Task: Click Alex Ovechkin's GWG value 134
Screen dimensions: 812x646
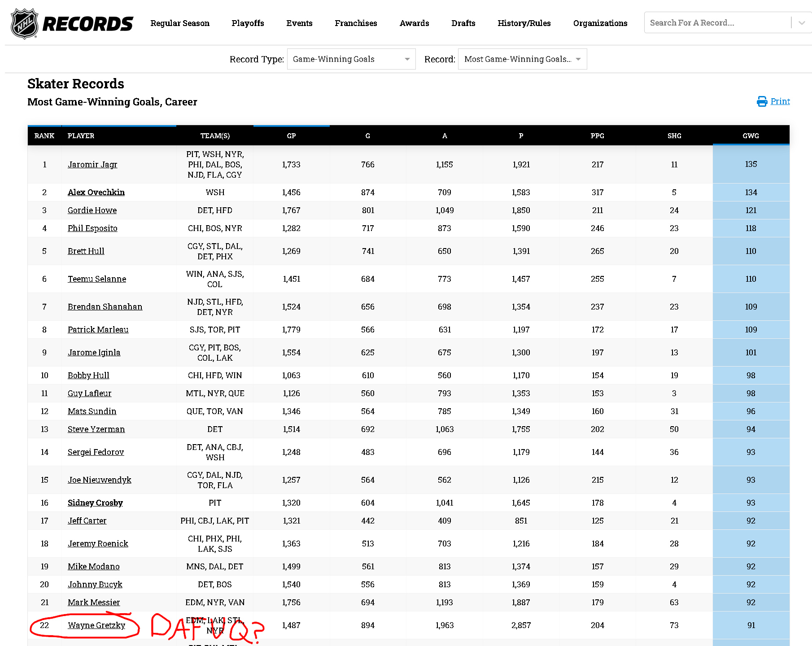Action: pos(751,192)
